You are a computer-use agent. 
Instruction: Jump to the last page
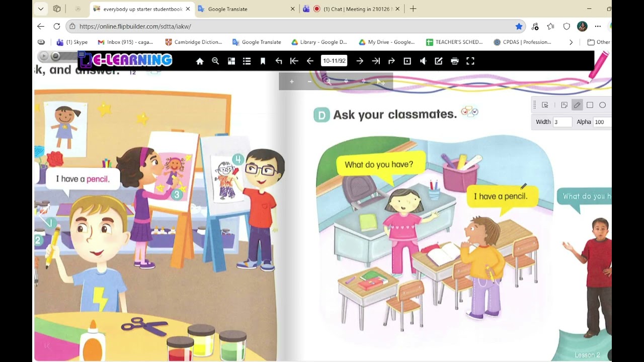376,61
